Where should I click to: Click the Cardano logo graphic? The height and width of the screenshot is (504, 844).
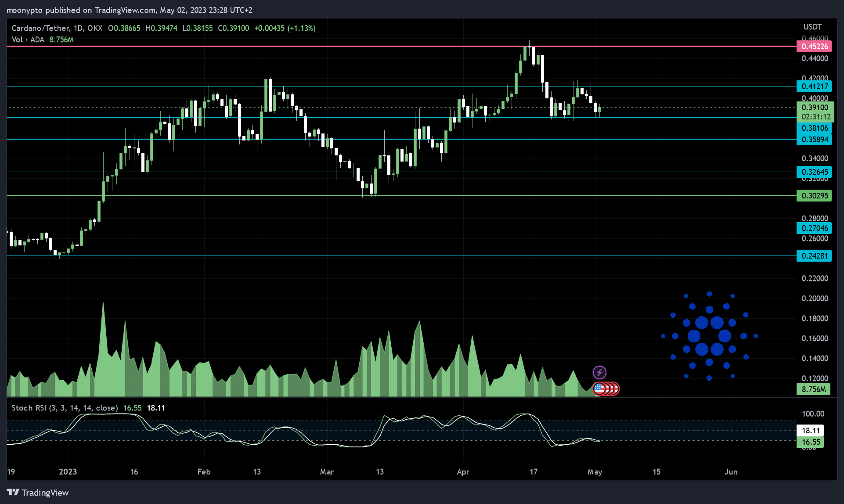point(709,336)
